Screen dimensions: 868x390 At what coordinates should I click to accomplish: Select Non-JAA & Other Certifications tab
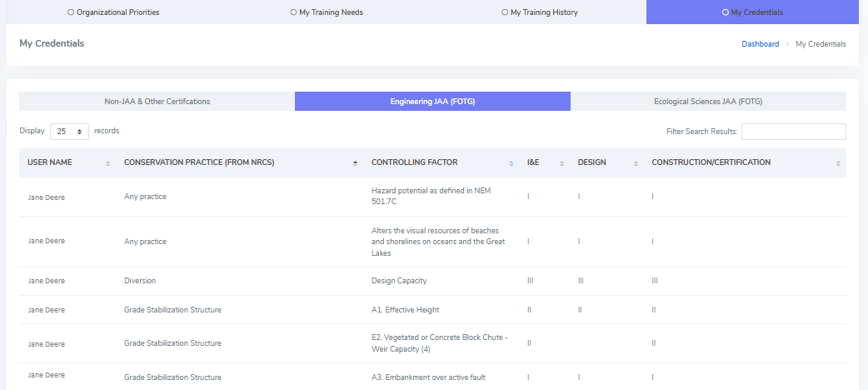(157, 102)
